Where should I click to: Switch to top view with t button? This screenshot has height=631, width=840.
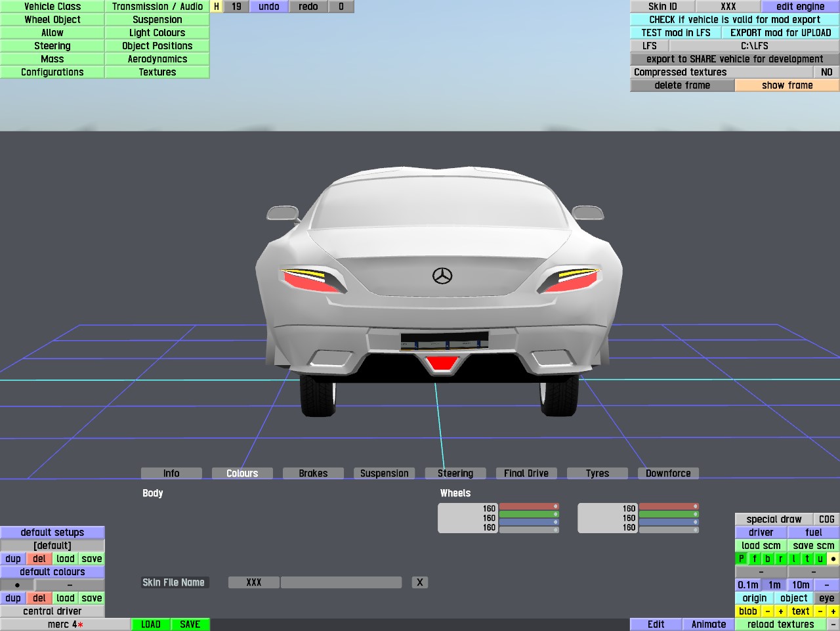(x=807, y=559)
